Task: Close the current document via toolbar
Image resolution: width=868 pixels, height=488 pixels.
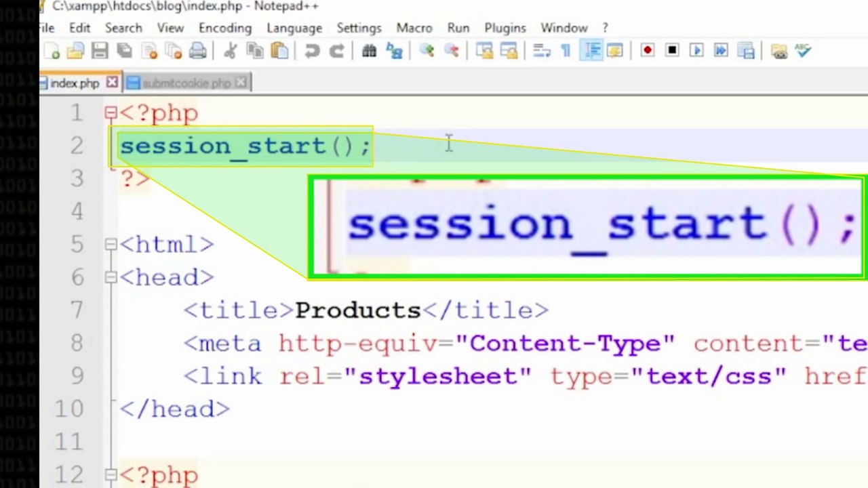Action: (x=149, y=51)
